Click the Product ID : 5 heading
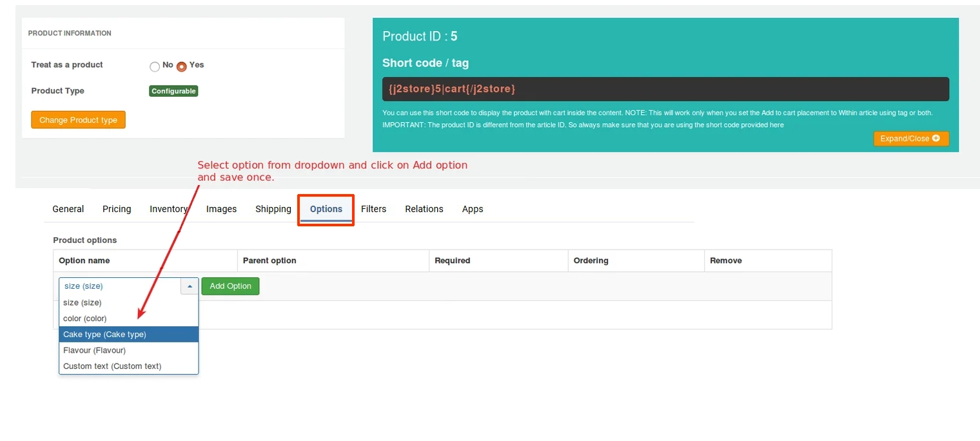The image size is (980, 441). (420, 37)
